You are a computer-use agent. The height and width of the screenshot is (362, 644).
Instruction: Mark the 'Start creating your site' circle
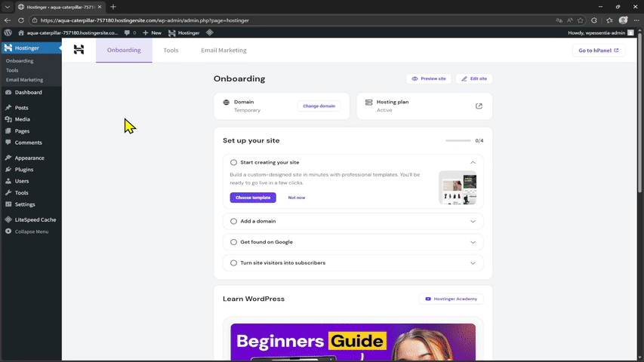point(234,162)
